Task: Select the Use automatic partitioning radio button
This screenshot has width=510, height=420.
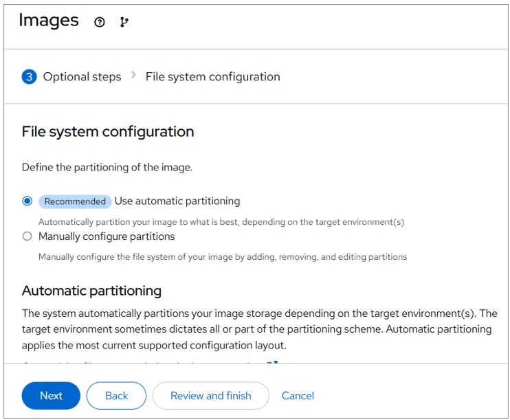Action: coord(27,201)
